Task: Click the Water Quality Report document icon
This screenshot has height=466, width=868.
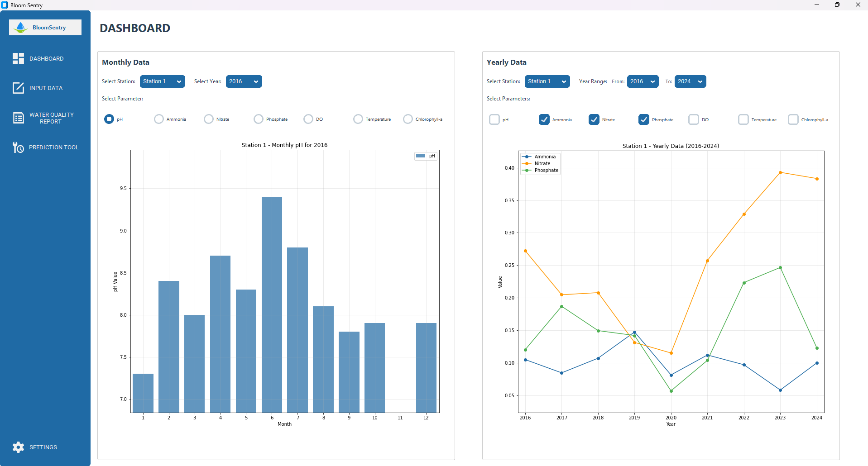Action: point(18,118)
